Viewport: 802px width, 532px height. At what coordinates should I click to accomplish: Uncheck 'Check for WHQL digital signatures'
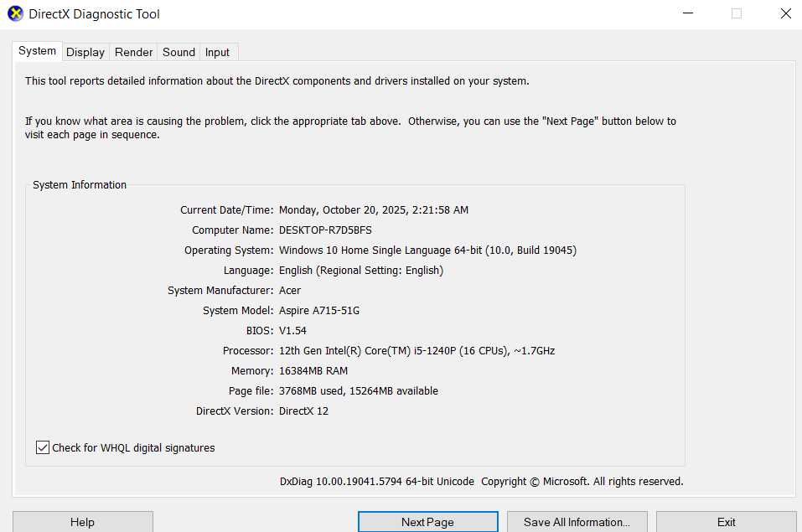tap(43, 447)
